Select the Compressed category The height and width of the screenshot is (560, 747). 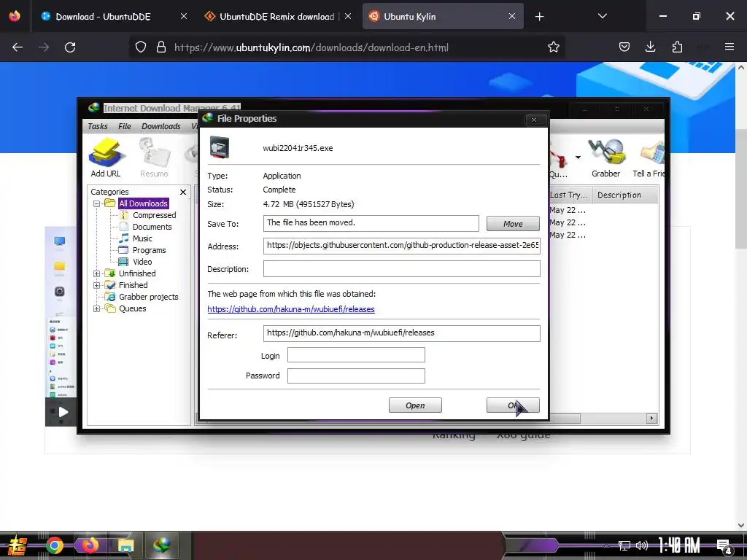(x=155, y=215)
